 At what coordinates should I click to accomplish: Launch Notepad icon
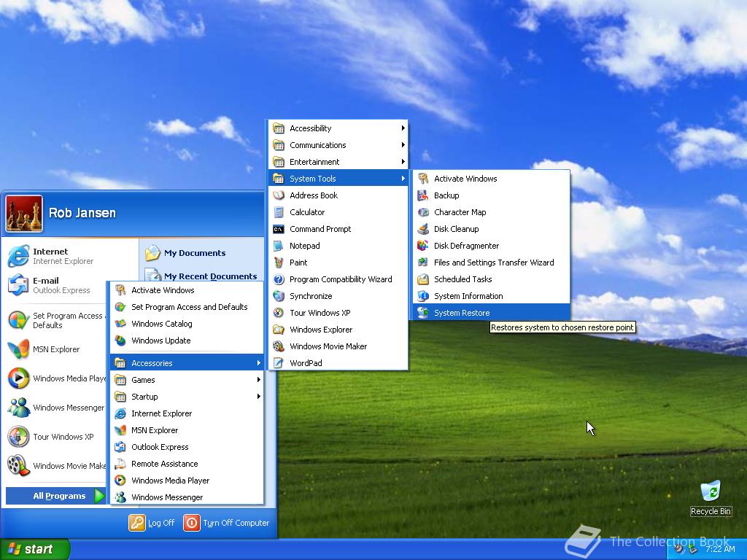(278, 246)
